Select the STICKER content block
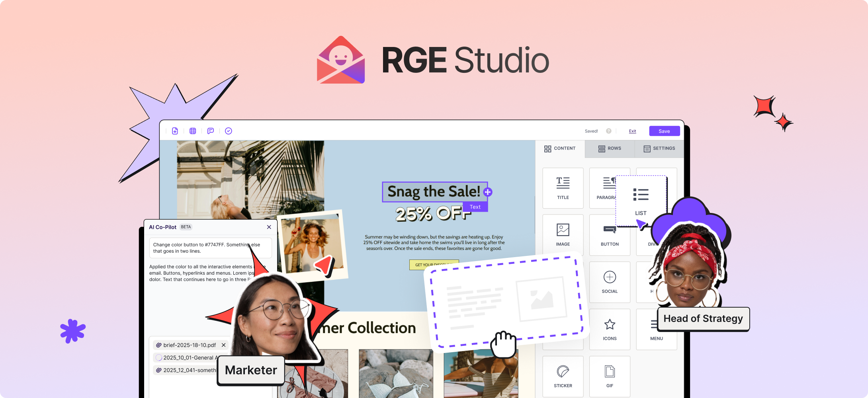Image resolution: width=868 pixels, height=398 pixels. pos(563,377)
